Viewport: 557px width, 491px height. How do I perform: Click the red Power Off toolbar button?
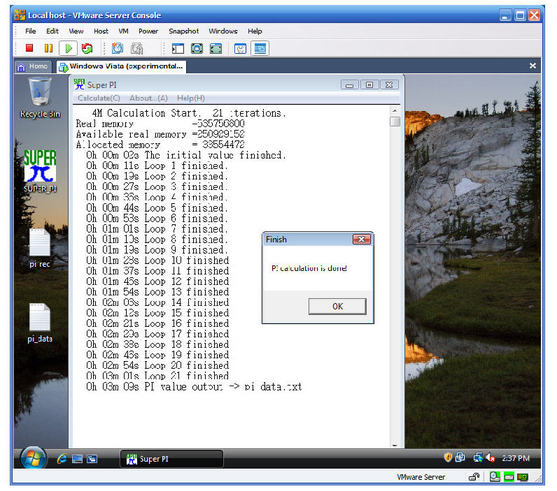tap(29, 48)
